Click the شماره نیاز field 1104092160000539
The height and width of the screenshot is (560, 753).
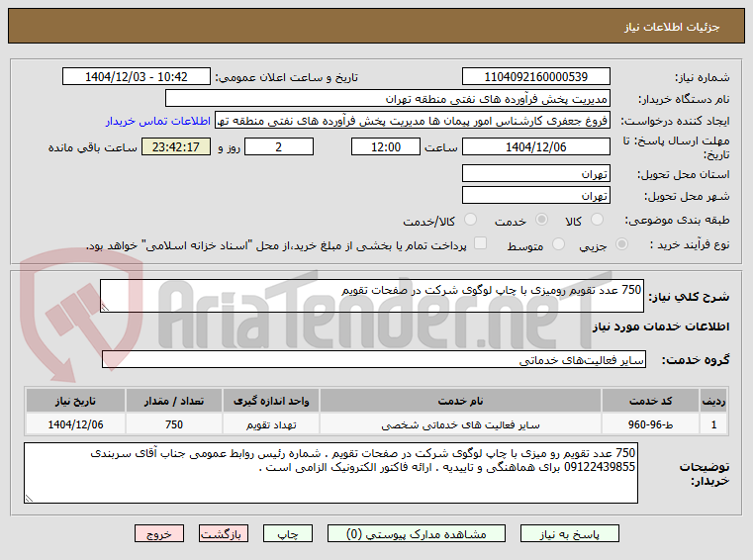[x=536, y=77]
